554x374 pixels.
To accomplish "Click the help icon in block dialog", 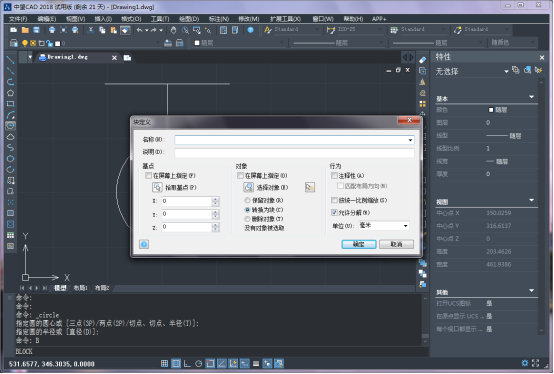I will pyautogui.click(x=144, y=244).
